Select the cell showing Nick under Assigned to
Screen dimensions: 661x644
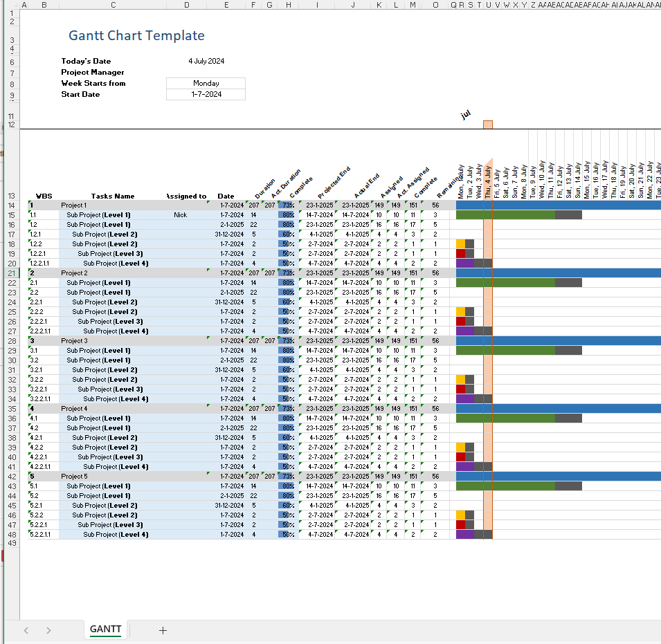(180, 214)
